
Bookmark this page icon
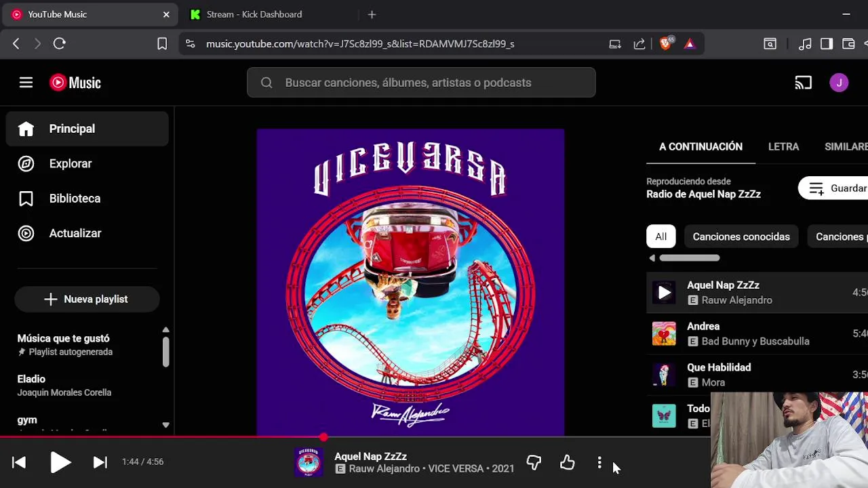point(162,43)
